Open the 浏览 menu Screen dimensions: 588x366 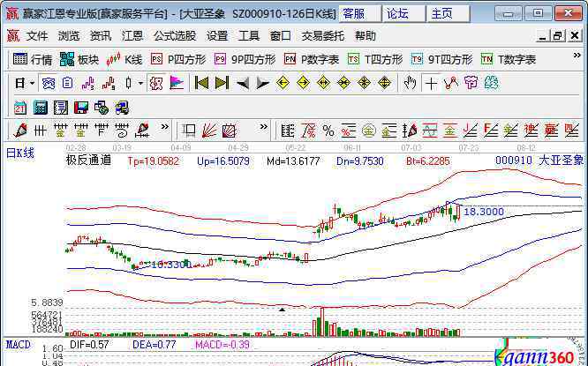pyautogui.click(x=69, y=36)
